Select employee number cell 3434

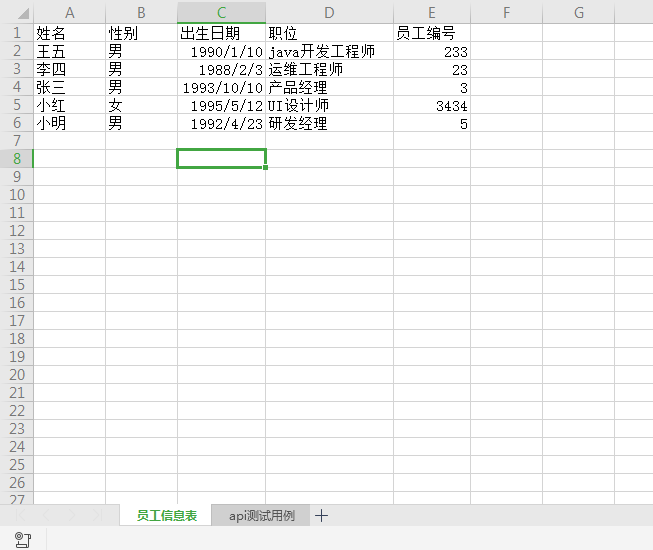coord(432,105)
